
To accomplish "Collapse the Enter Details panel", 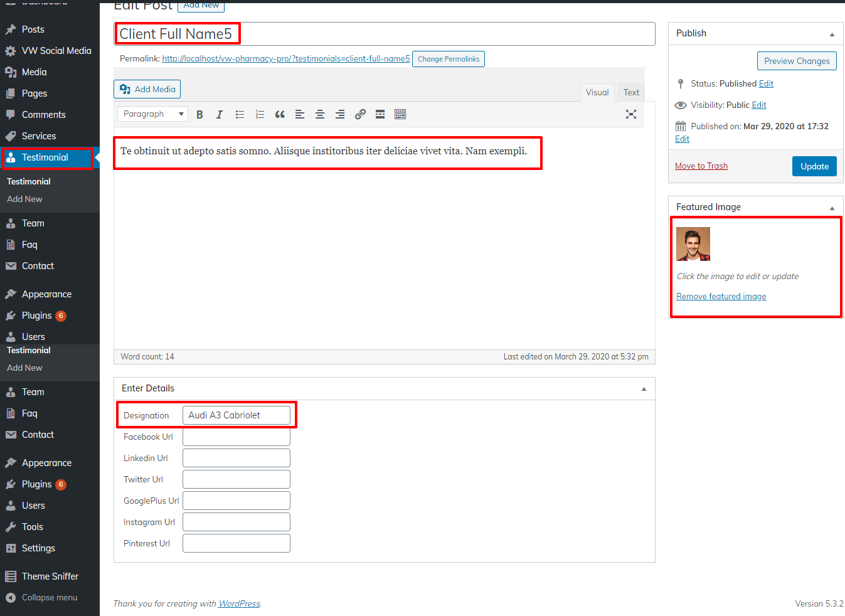I will [x=644, y=389].
